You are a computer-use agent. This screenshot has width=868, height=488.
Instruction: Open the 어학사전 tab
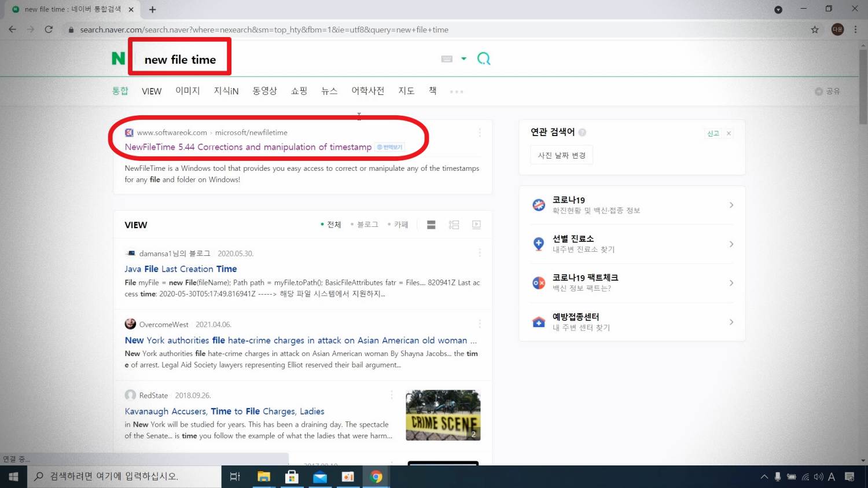point(367,91)
